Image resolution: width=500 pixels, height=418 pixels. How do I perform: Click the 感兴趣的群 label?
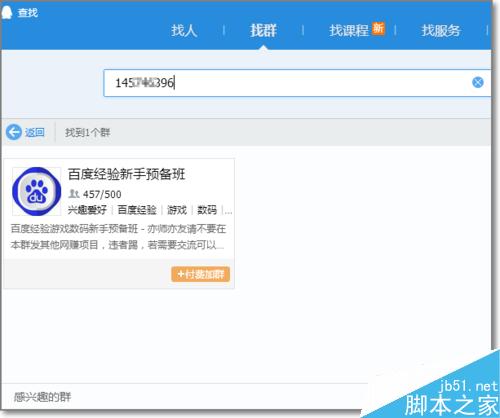point(42,397)
